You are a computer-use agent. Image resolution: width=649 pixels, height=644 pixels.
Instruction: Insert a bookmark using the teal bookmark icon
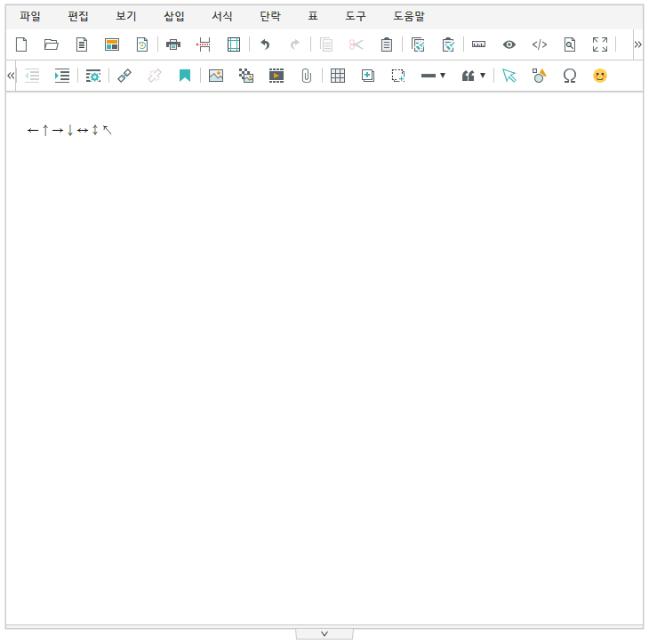pyautogui.click(x=185, y=76)
